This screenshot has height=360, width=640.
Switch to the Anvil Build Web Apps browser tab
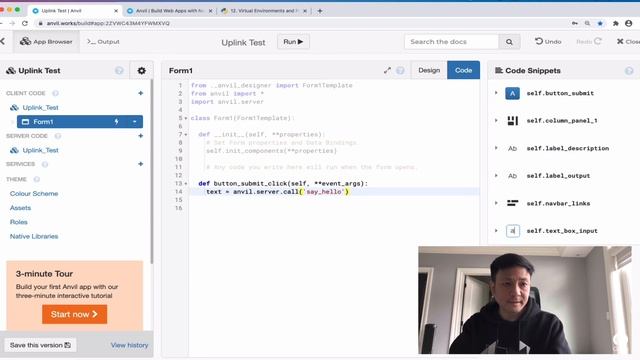pyautogui.click(x=169, y=11)
